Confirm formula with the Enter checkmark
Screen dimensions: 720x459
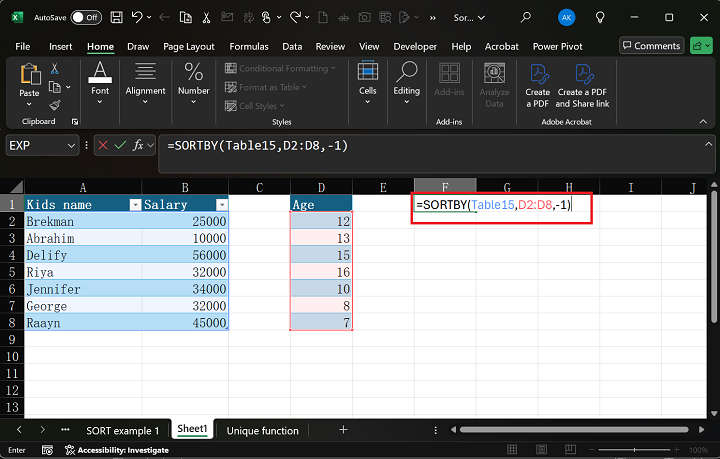(120, 146)
